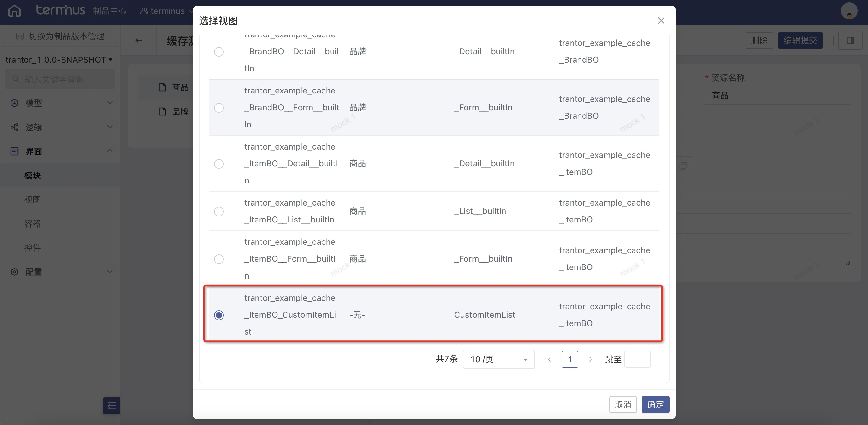Screen dimensions: 868x425
Task: Click the 模型 hexagon icon
Action: (14, 103)
